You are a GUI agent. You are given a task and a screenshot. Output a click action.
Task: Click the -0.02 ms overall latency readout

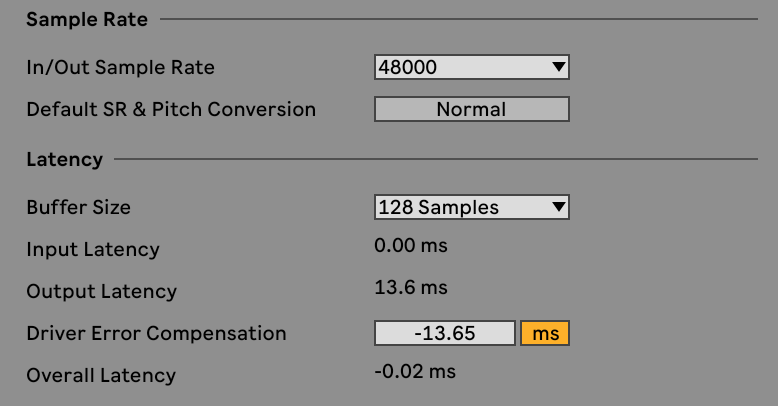pos(414,372)
